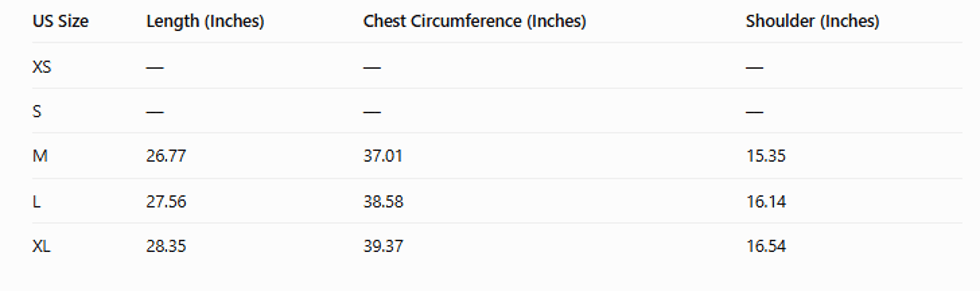Screen dimensions: 980x291
Task: Click the 15.35 shoulder value
Action: coord(766,156)
